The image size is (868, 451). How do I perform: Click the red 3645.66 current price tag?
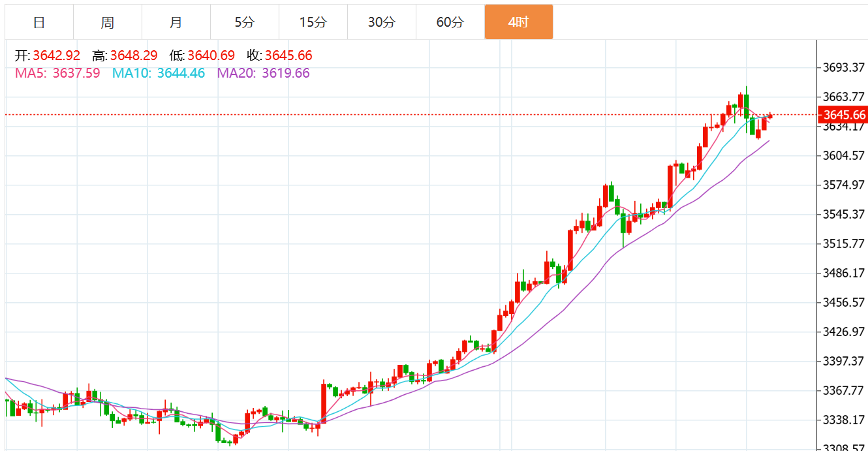click(843, 115)
